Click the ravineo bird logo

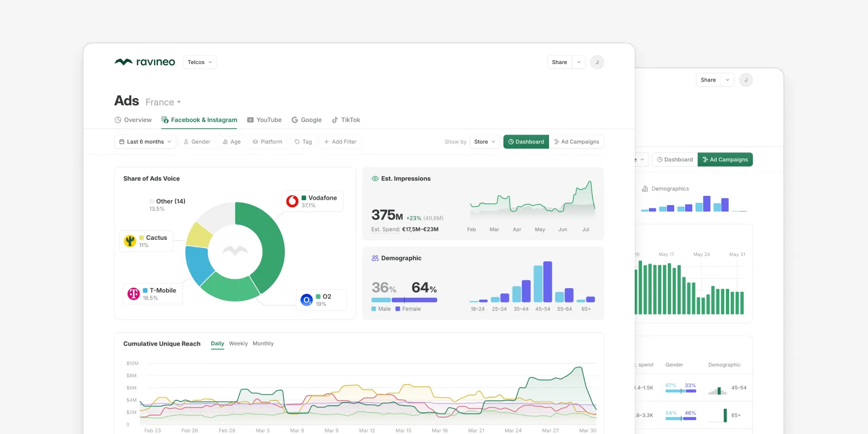[124, 62]
